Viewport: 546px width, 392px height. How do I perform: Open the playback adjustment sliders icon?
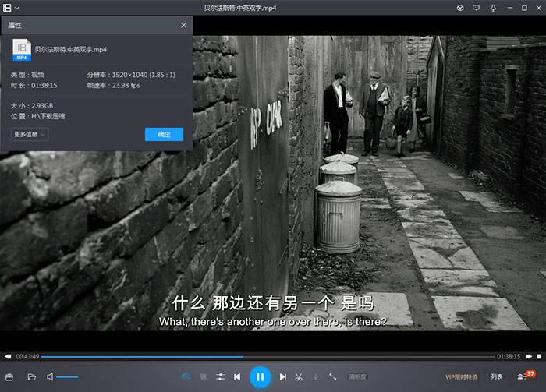[x=220, y=376]
